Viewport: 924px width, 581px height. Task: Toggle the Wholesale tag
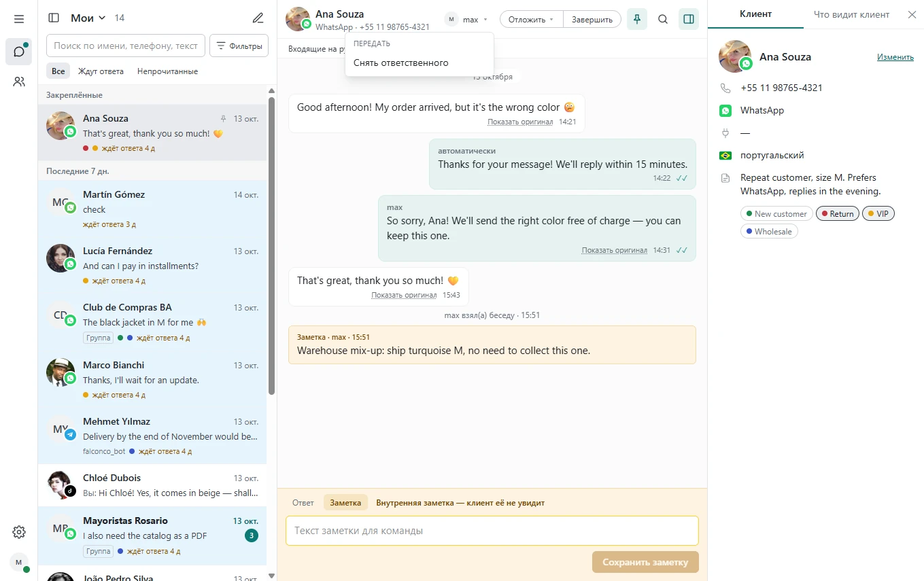pos(769,232)
